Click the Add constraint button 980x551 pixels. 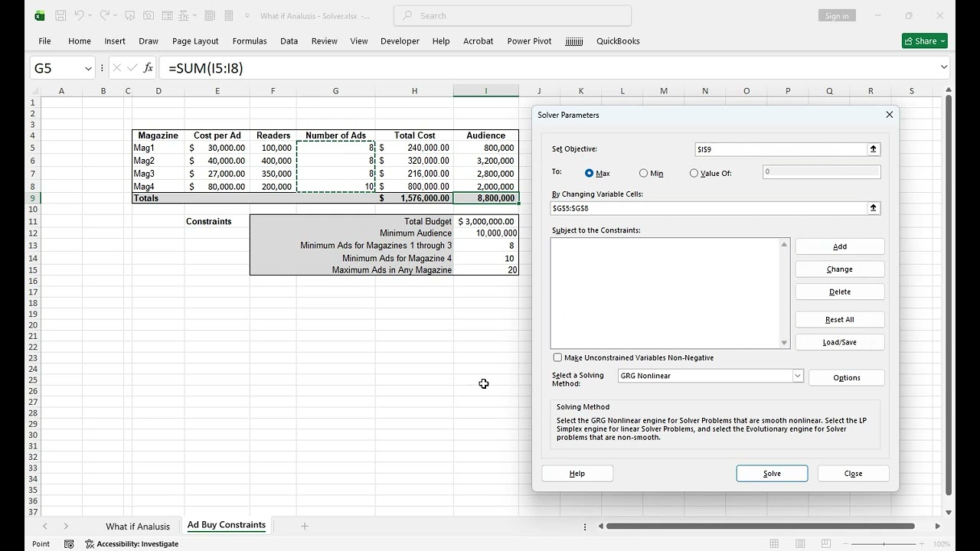click(840, 246)
